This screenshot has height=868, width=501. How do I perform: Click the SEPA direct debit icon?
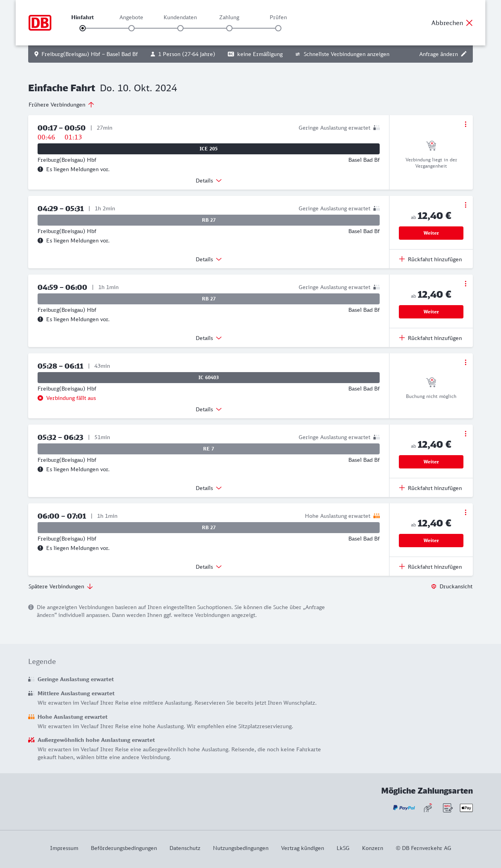coord(447,808)
